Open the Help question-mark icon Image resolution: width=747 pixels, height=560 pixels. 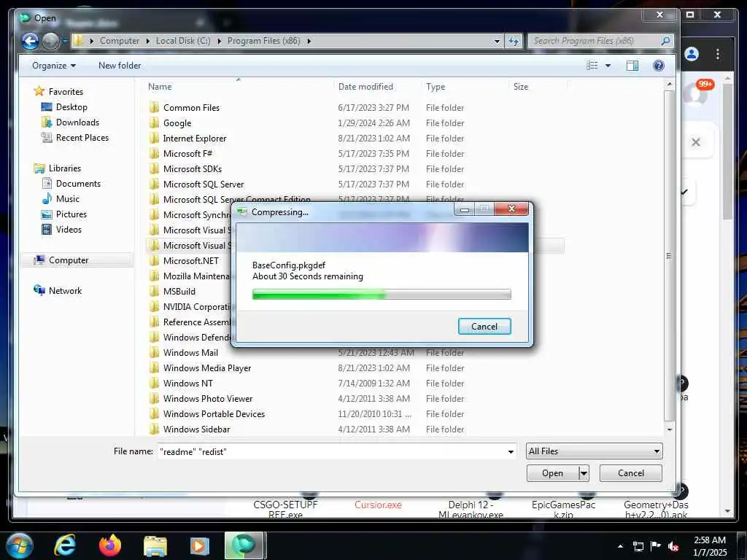659,66
